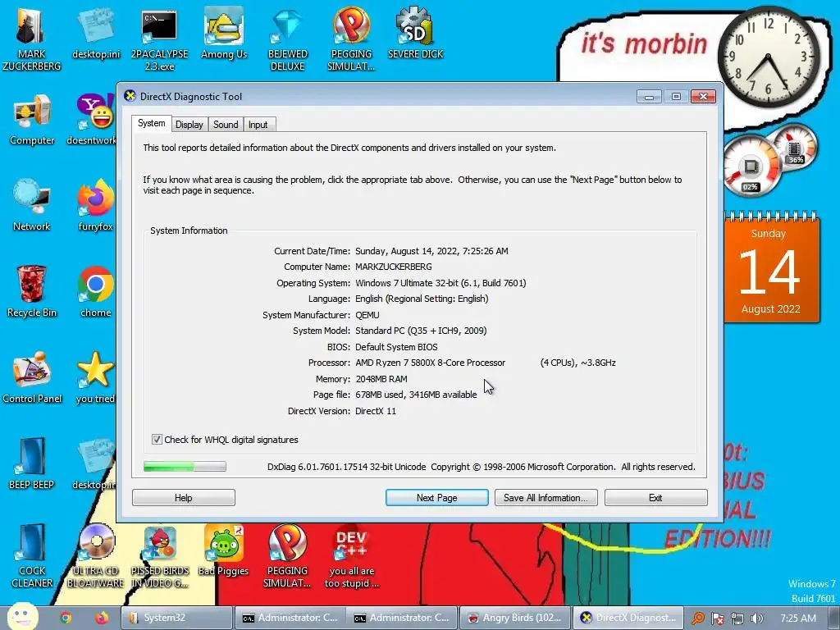Open the MARK ZUCKERBERG desktop icon

(31, 40)
